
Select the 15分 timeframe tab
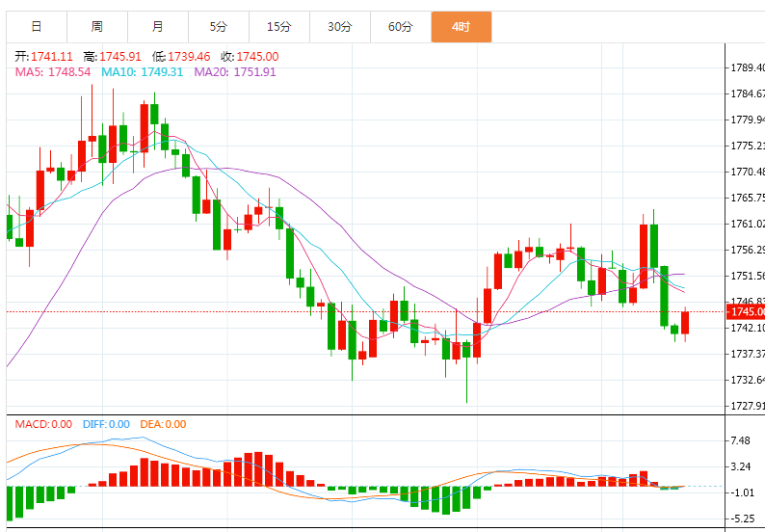pos(279,27)
